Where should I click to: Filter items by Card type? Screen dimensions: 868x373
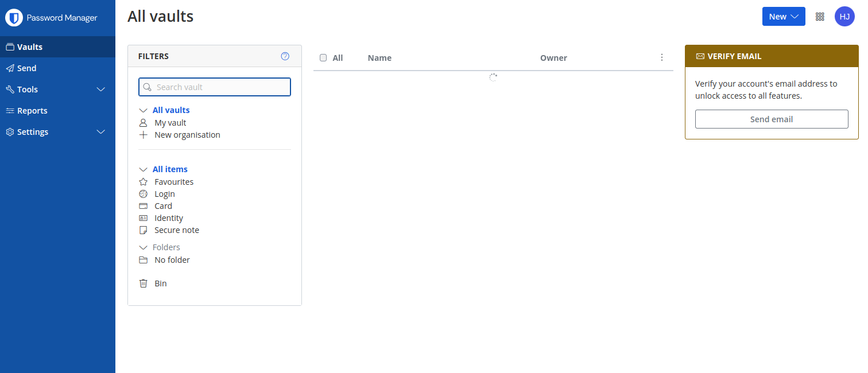[163, 206]
